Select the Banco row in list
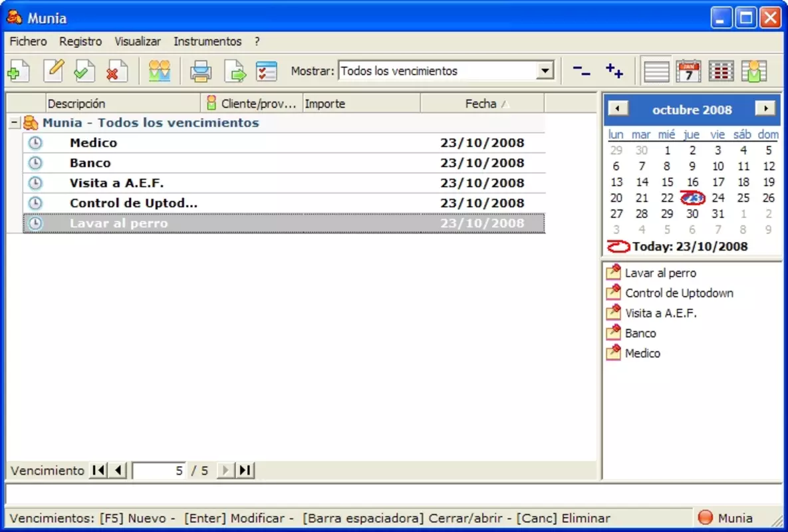 284,163
